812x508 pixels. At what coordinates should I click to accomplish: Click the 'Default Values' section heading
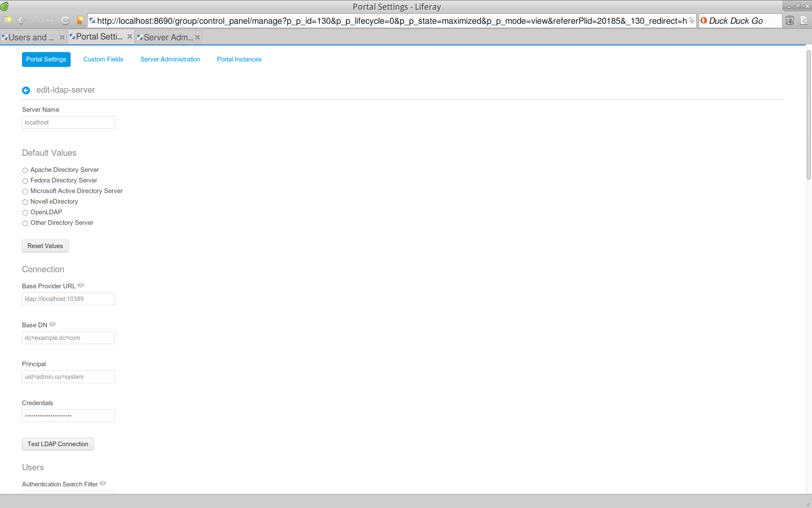(49, 153)
